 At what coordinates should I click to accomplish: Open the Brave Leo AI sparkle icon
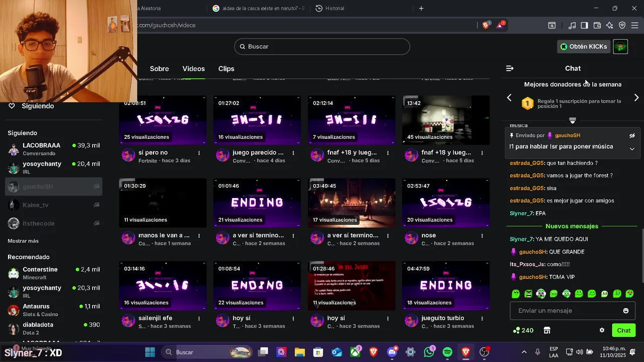610,25
